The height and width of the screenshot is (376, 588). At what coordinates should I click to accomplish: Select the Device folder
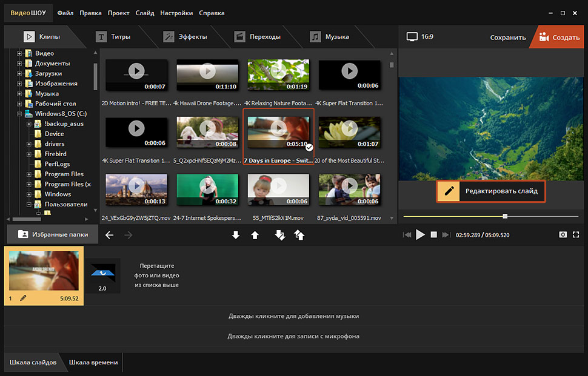pyautogui.click(x=54, y=134)
